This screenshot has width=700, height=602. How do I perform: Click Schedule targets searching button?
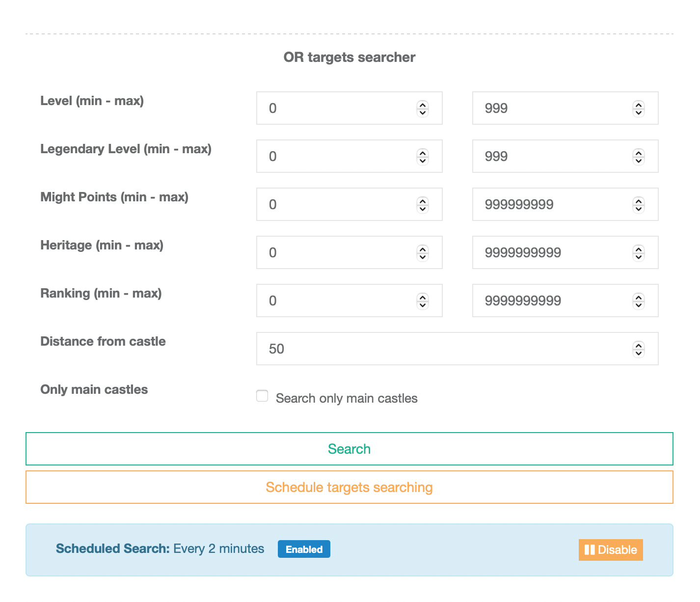[349, 487]
